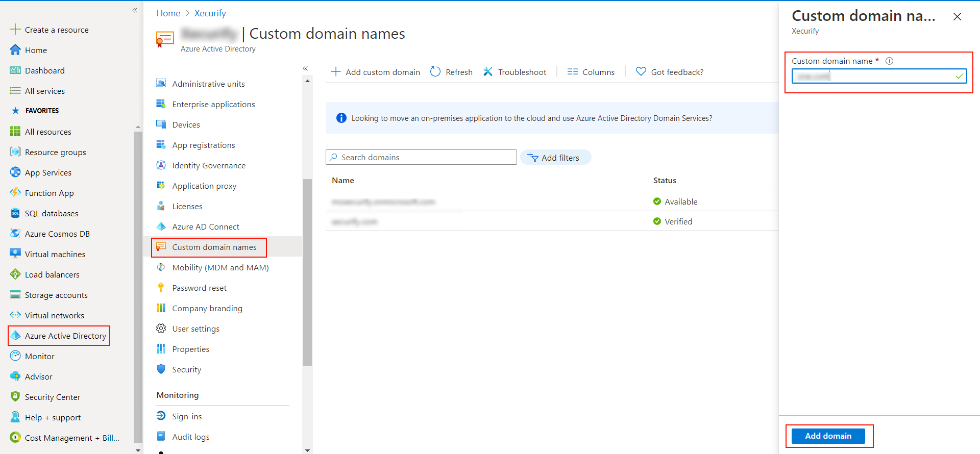The height and width of the screenshot is (454, 980).
Task: Open Security Center shield icon
Action: pyautogui.click(x=15, y=397)
